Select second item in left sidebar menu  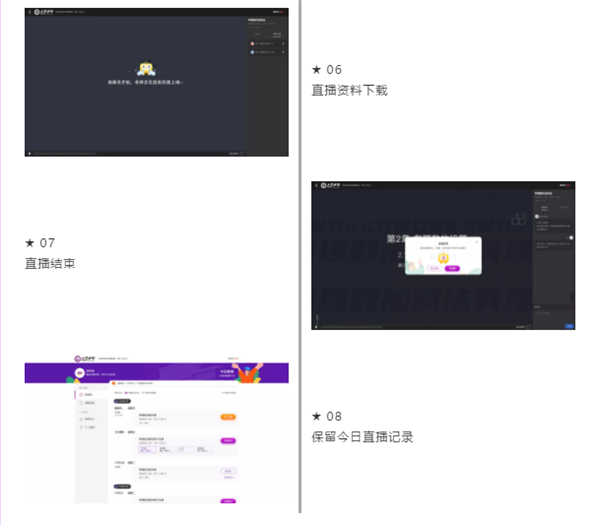coord(88,403)
